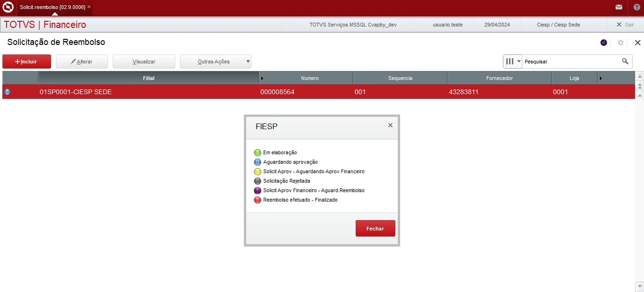This screenshot has height=292, width=644.
Task: Select the Solicit.reembolso tab
Action: (52, 7)
